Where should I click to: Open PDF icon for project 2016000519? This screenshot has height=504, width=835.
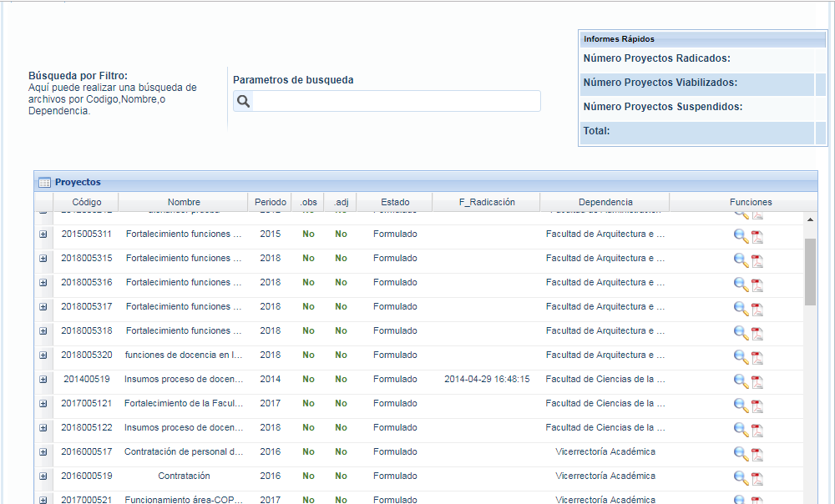[757, 478]
